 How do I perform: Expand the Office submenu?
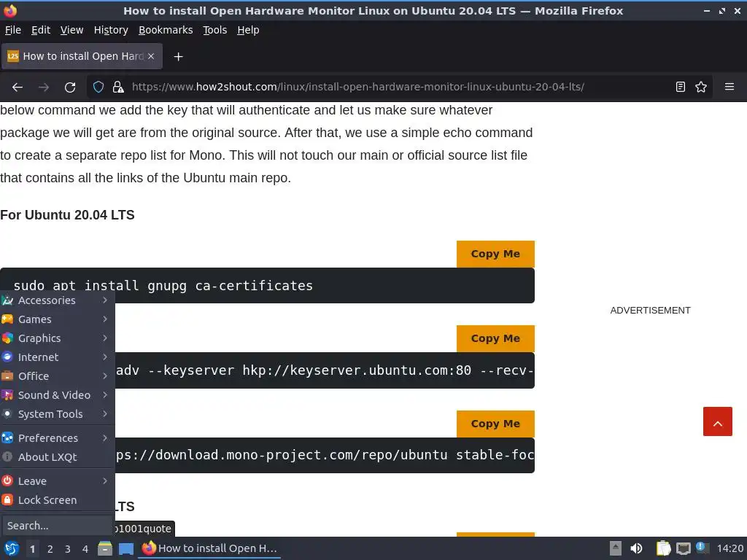pyautogui.click(x=57, y=376)
